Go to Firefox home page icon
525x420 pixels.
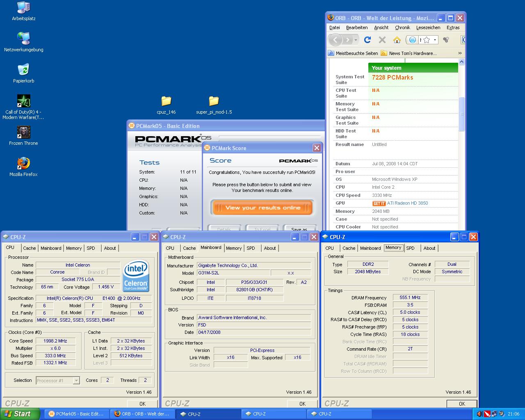[x=397, y=40]
